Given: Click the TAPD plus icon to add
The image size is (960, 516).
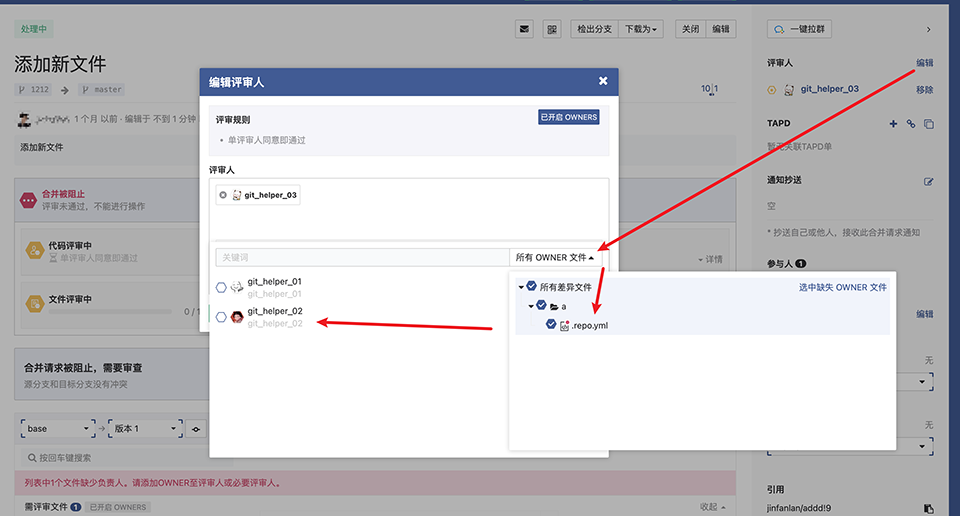Looking at the screenshot, I should pyautogui.click(x=893, y=124).
